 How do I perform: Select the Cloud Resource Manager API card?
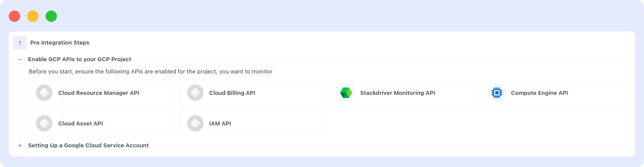[x=101, y=93]
